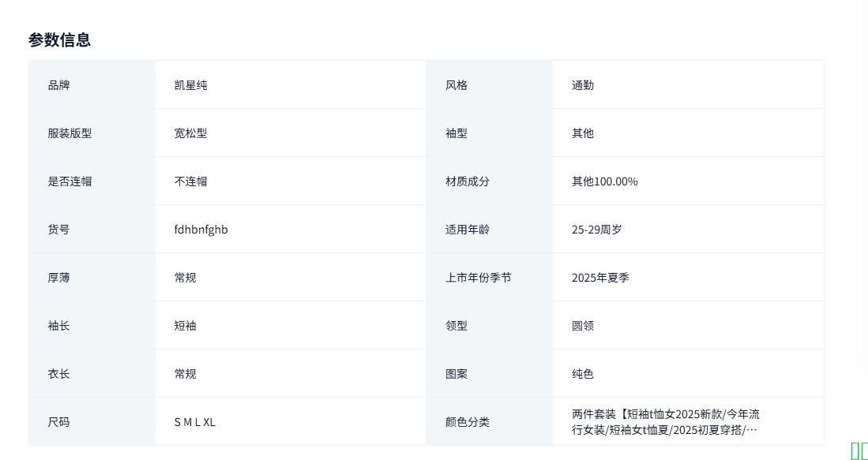Click the 圆领 collar value

[583, 326]
